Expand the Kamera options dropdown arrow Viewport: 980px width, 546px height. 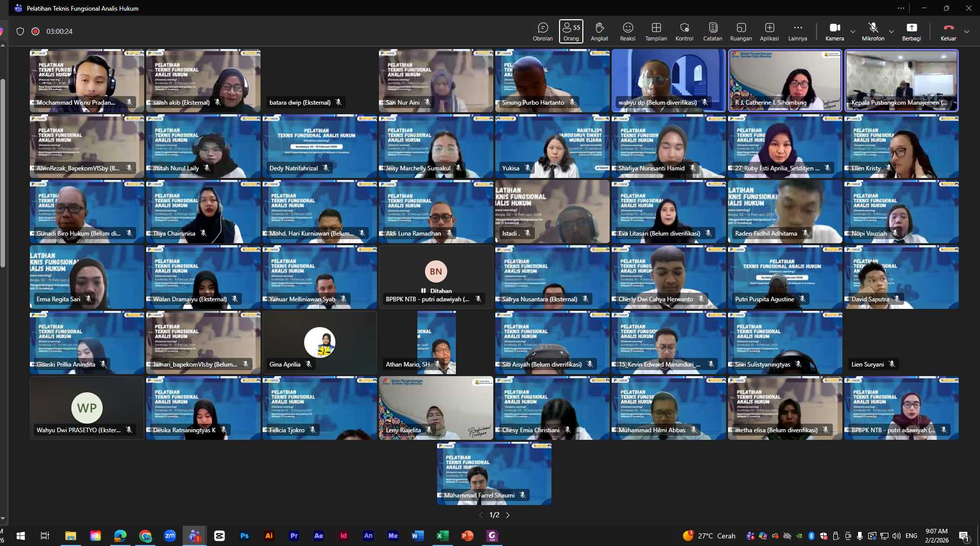(853, 31)
